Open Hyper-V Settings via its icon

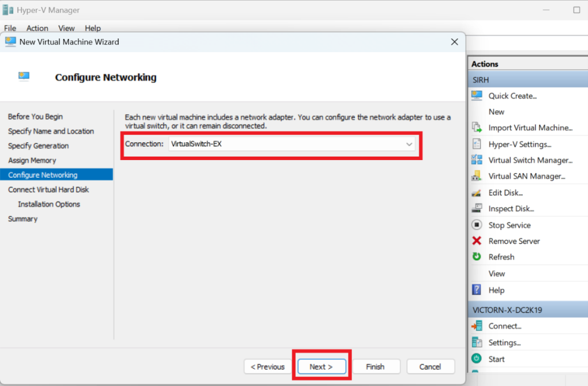[x=477, y=144]
